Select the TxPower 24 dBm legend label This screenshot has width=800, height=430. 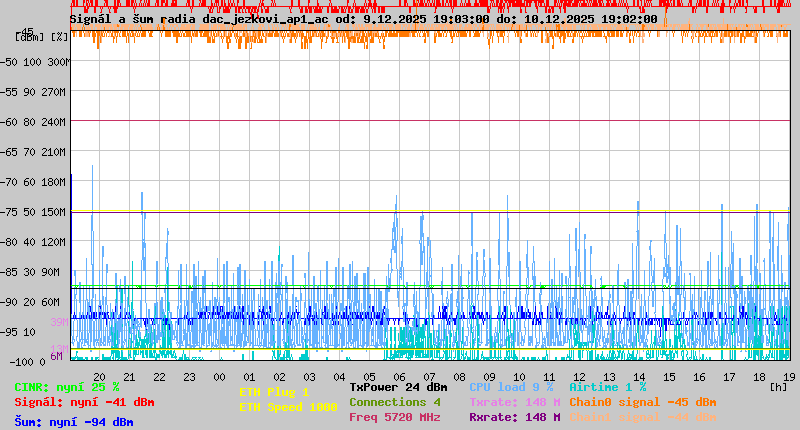[x=398, y=387]
